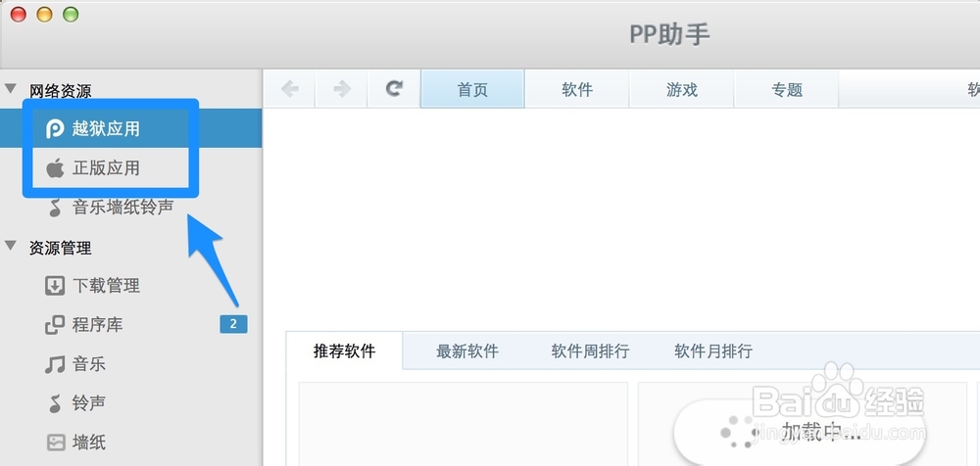Image resolution: width=980 pixels, height=466 pixels.
Task: Select the 最新软件 tab
Action: (x=467, y=351)
